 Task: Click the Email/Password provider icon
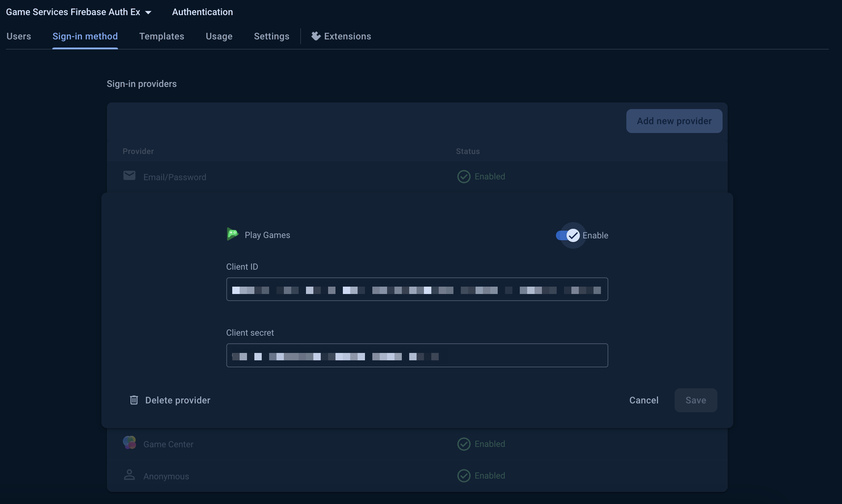point(128,176)
